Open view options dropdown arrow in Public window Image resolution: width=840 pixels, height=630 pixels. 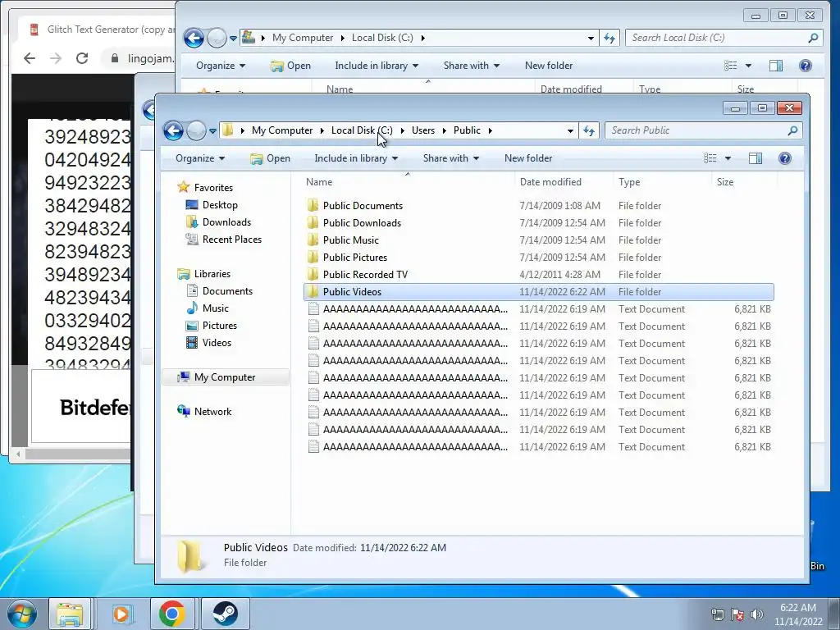(x=728, y=158)
